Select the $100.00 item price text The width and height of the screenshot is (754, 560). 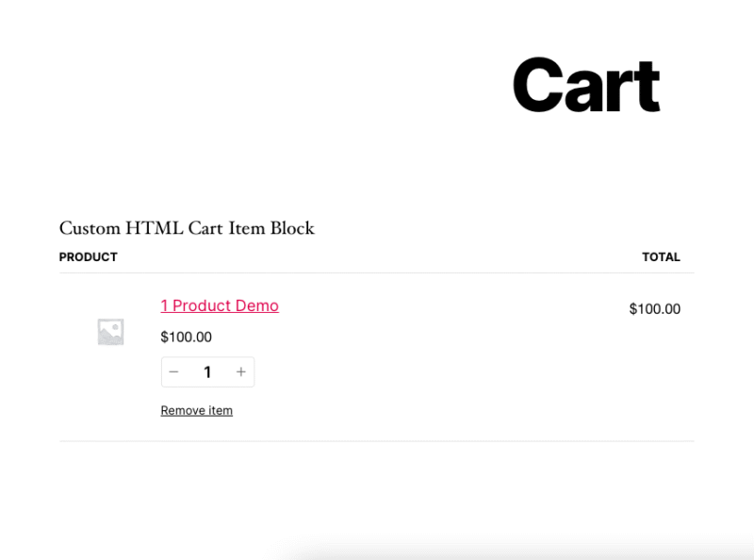click(185, 337)
